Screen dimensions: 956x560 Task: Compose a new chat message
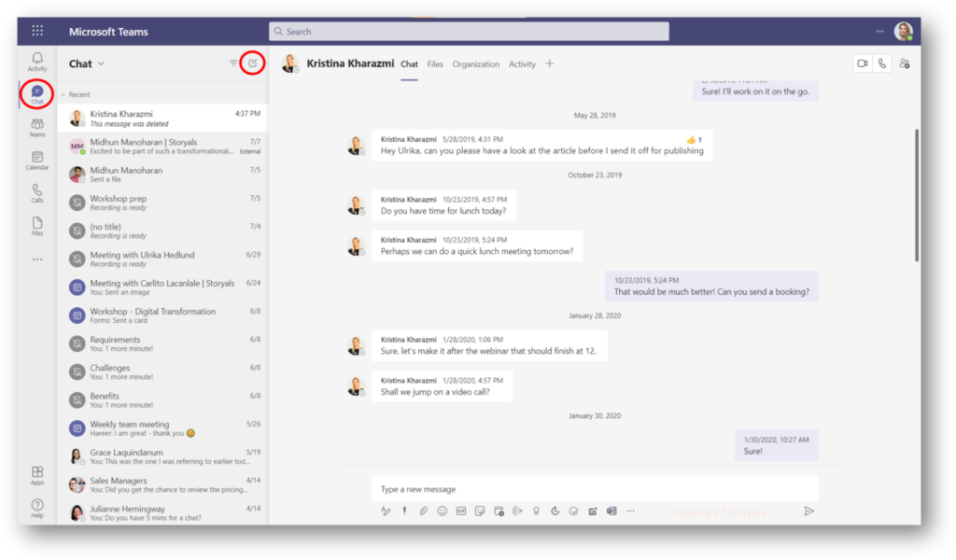pos(252,63)
